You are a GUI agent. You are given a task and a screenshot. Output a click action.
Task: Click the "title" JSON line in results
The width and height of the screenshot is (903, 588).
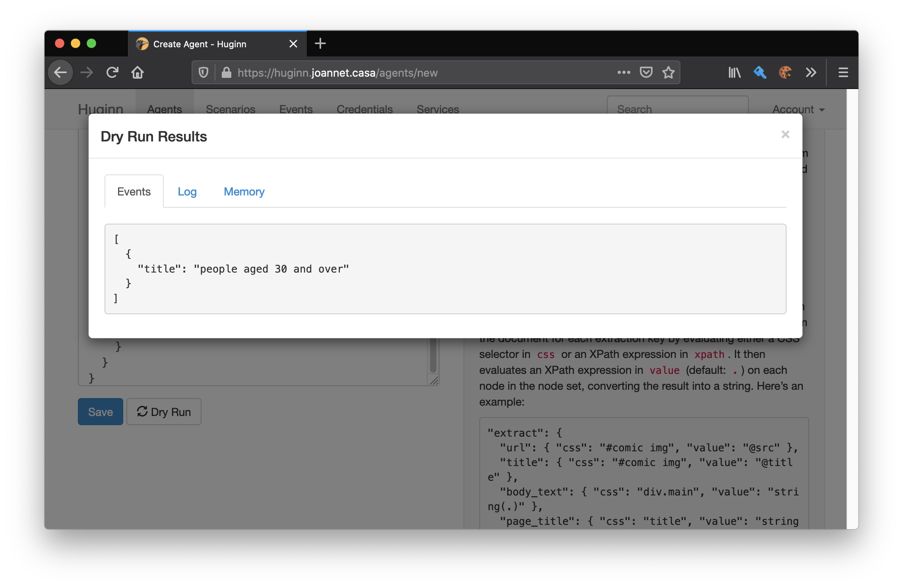coord(243,269)
